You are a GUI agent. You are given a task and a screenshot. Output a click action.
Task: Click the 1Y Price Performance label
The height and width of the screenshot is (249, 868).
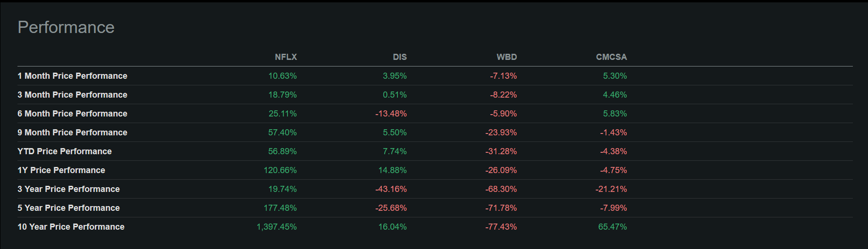coord(61,170)
